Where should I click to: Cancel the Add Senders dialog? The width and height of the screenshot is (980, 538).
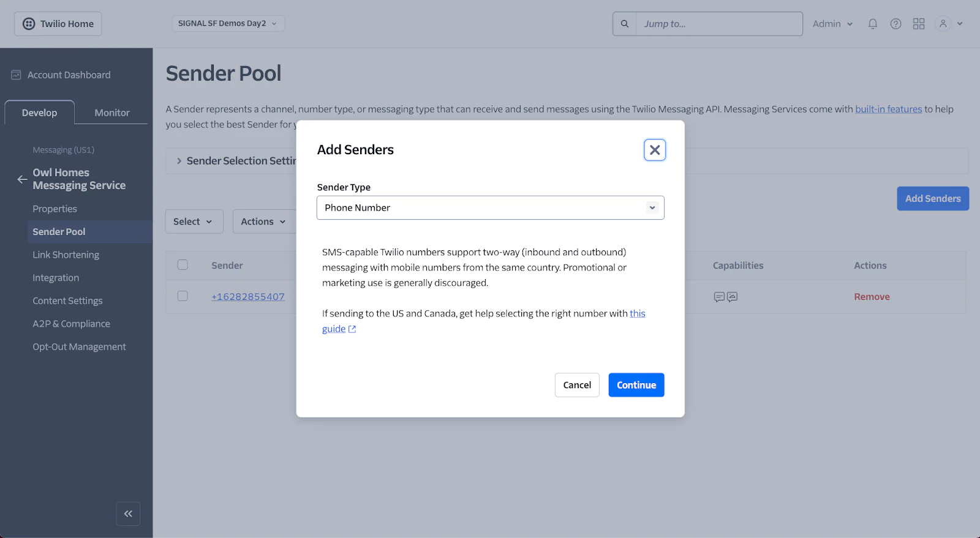577,385
